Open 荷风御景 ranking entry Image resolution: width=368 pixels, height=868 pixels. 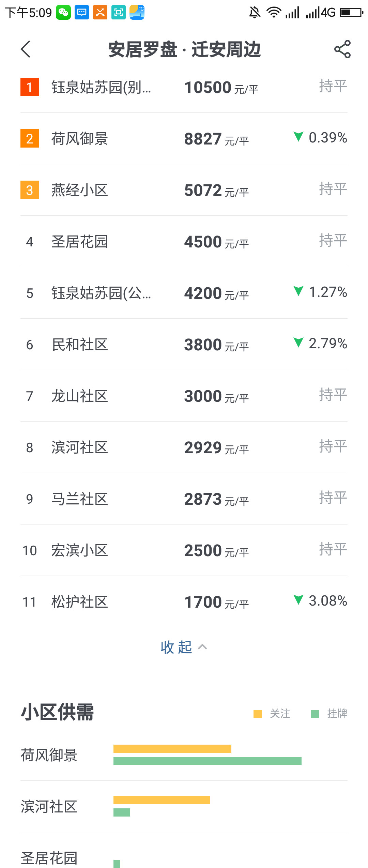point(80,139)
